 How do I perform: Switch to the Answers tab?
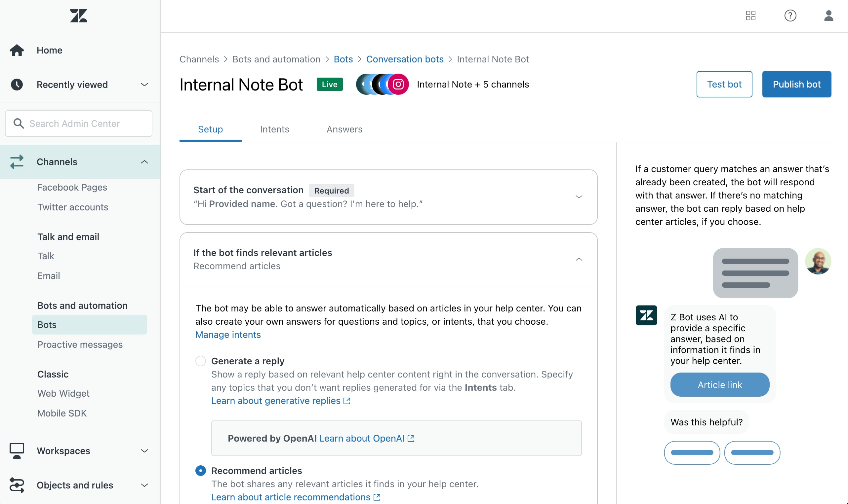point(344,129)
